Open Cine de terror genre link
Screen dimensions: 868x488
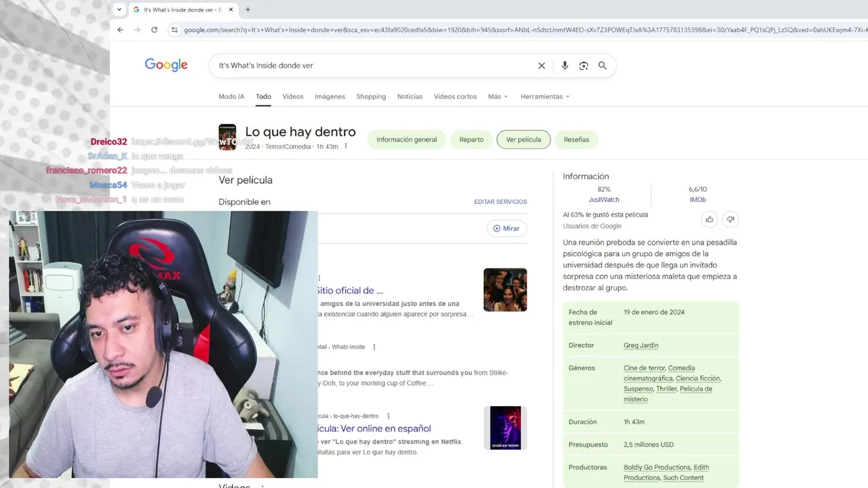pyautogui.click(x=644, y=368)
